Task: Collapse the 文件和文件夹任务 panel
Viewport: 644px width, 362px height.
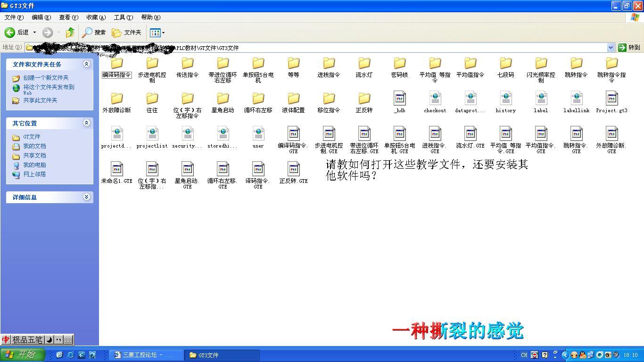Action: [x=86, y=64]
